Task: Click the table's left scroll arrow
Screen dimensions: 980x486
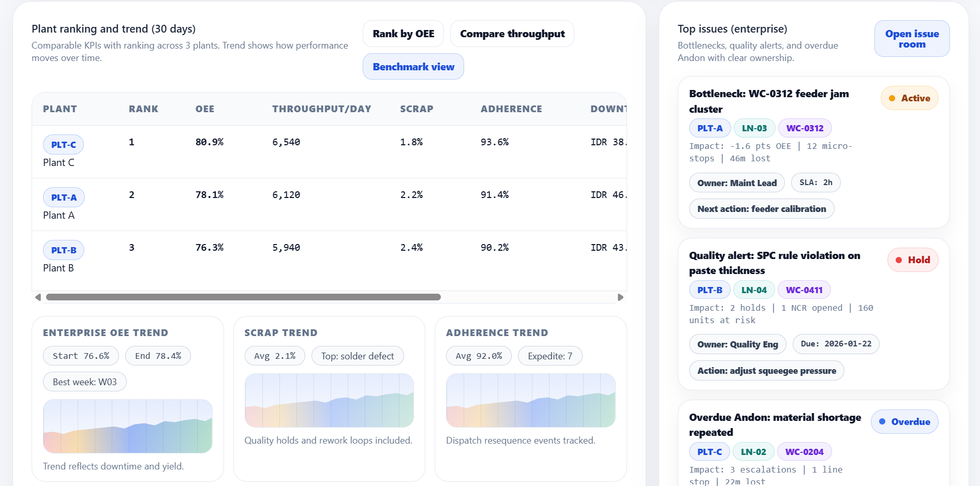Action: pos(38,297)
